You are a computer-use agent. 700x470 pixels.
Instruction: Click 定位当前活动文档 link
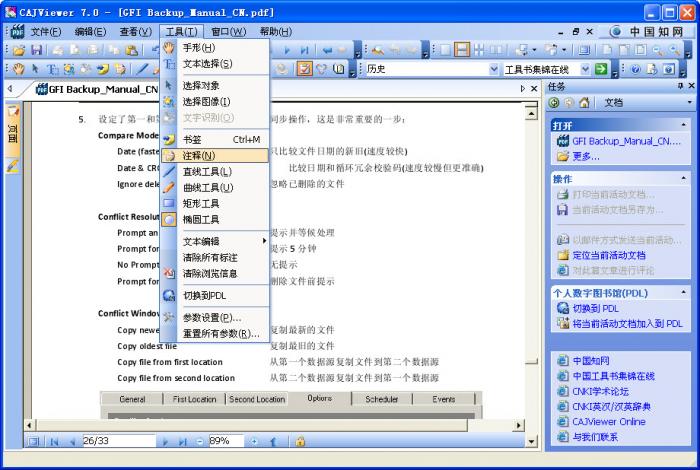click(609, 255)
